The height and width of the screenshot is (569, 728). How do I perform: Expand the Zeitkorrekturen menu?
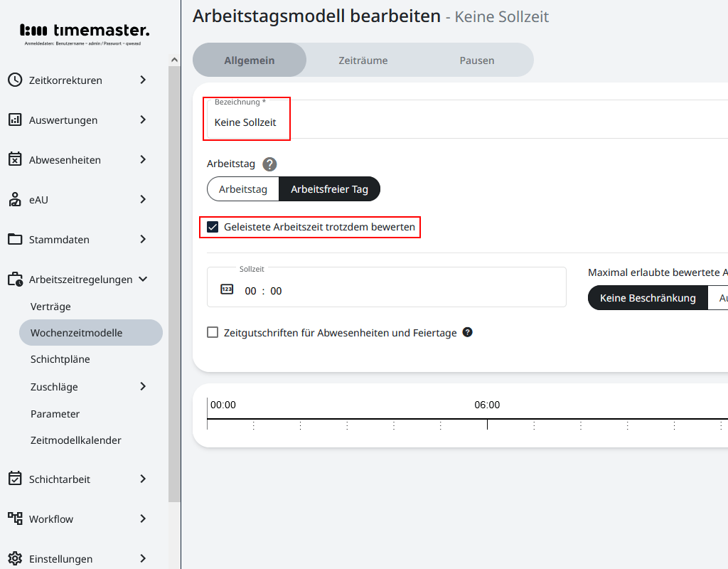[143, 80]
